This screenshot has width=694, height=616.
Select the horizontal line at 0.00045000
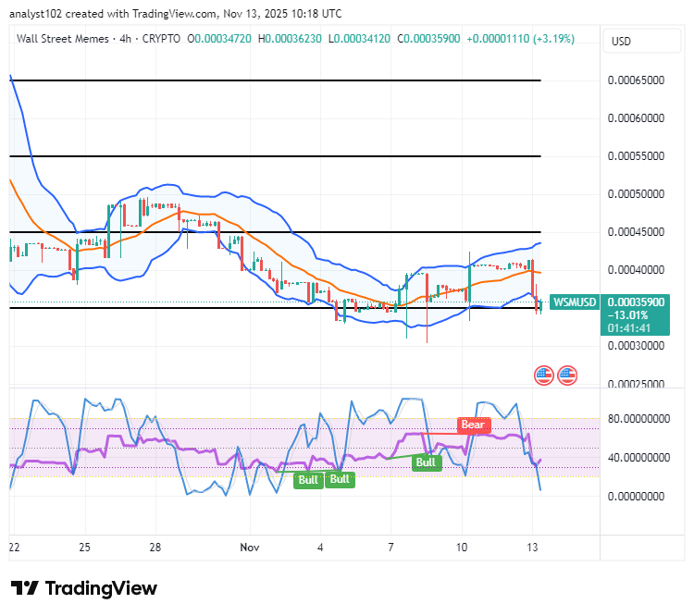click(275, 232)
